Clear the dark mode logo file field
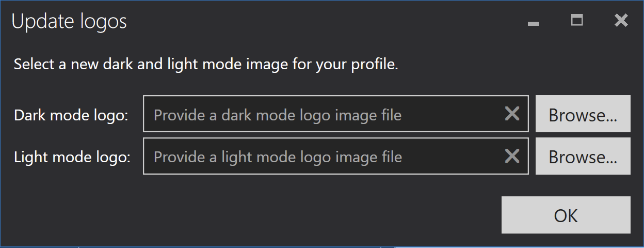Screen dimensions: 644x248 tap(512, 114)
